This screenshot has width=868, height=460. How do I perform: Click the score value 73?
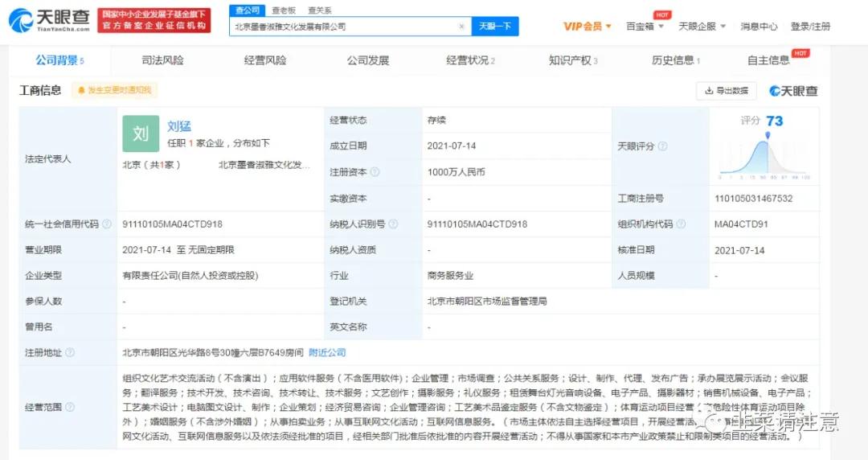pyautogui.click(x=775, y=121)
